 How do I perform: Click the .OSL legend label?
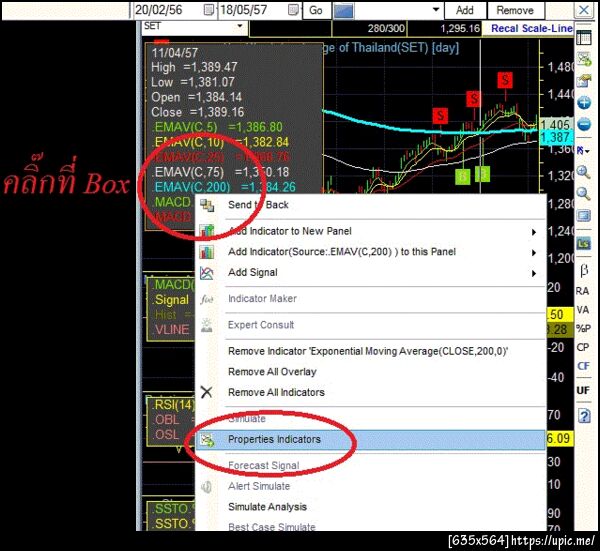click(x=166, y=435)
